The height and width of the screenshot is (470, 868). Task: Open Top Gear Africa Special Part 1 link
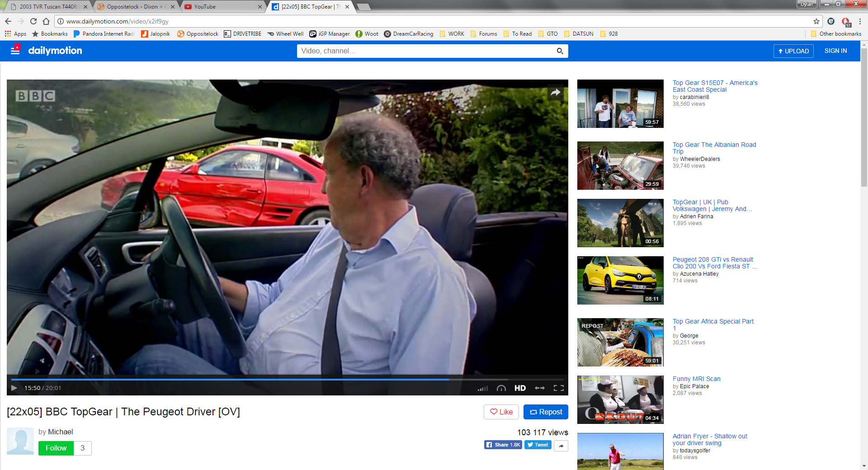coord(713,324)
